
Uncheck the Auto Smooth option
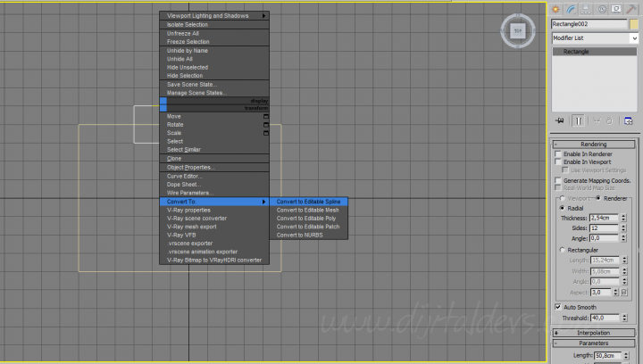pyautogui.click(x=558, y=307)
